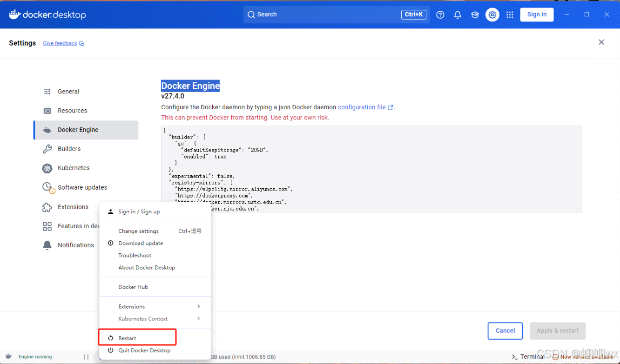Open the notifications bell in header
The height and width of the screenshot is (364, 620).
tap(458, 15)
